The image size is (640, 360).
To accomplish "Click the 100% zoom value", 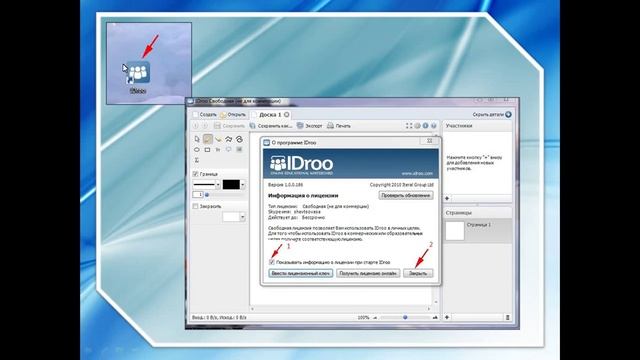I will coord(363,318).
